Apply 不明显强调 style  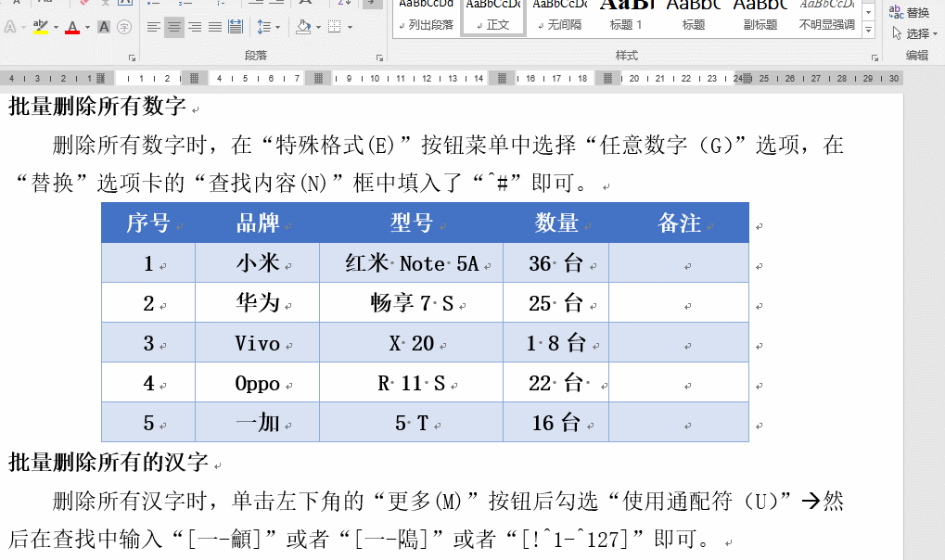(827, 17)
